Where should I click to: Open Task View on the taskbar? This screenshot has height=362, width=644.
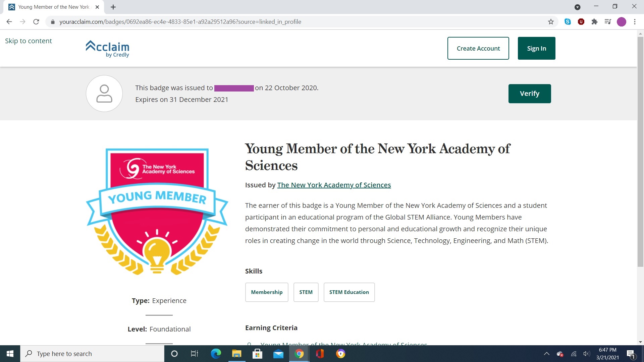[195, 354]
